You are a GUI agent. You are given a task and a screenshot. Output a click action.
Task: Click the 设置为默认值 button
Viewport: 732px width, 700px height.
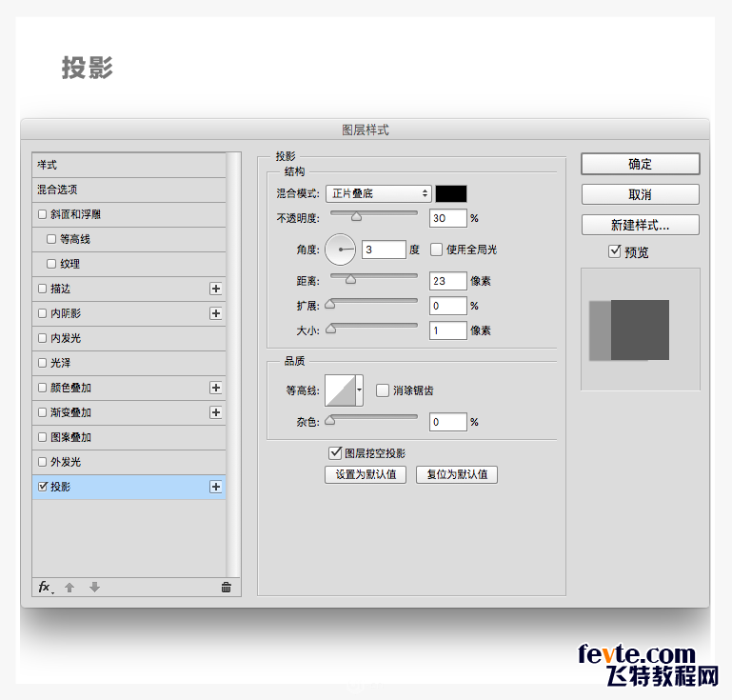point(366,474)
